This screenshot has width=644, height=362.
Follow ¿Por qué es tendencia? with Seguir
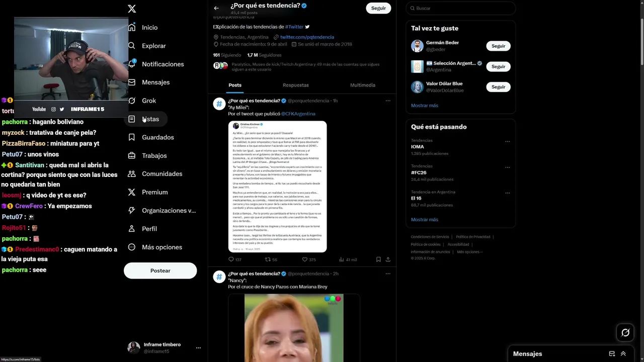378,8
